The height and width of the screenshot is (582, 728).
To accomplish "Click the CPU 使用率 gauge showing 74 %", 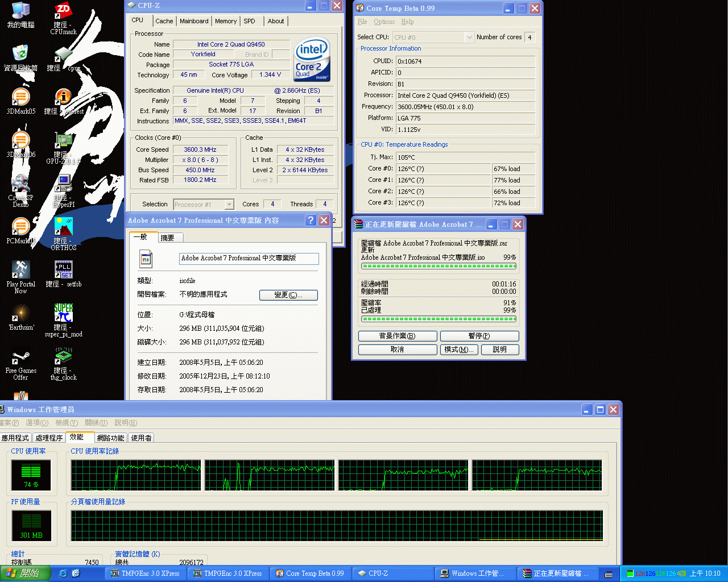I will (31, 475).
